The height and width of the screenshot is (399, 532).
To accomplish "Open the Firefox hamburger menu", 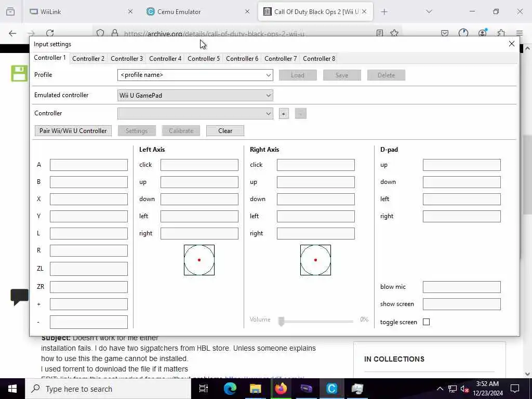I will (520, 33).
